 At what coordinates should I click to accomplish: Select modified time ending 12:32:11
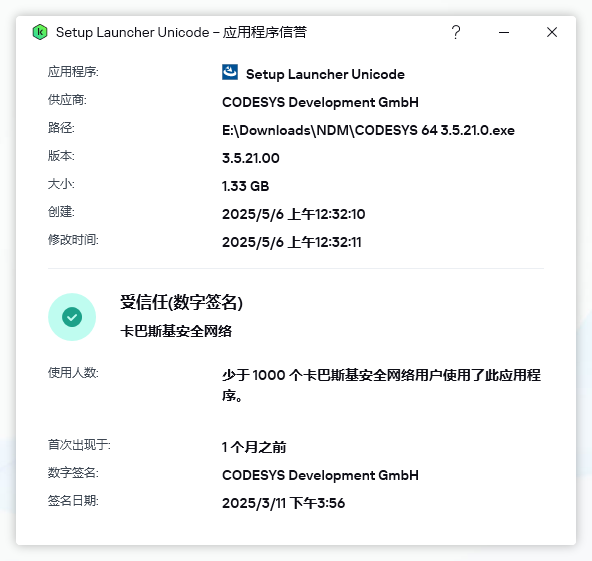click(x=291, y=242)
